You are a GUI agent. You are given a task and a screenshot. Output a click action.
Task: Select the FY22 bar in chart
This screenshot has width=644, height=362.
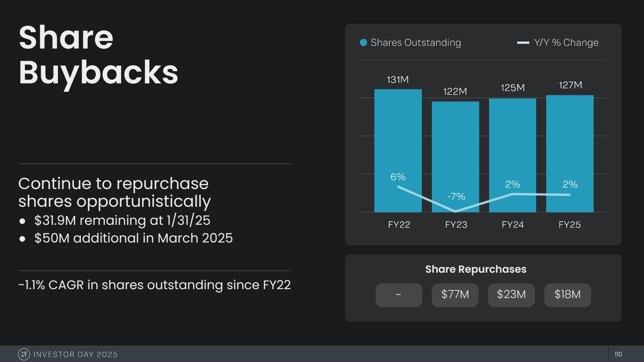tap(398, 150)
